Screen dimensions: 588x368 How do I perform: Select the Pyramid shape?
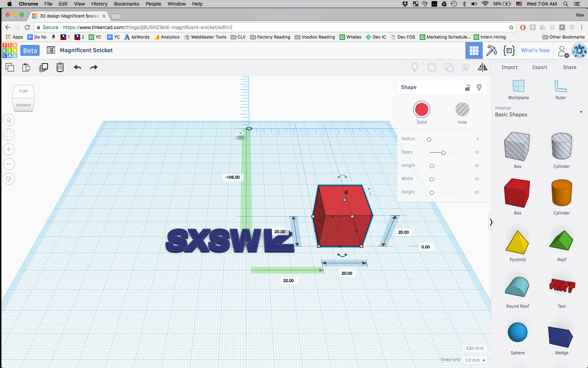click(x=517, y=242)
